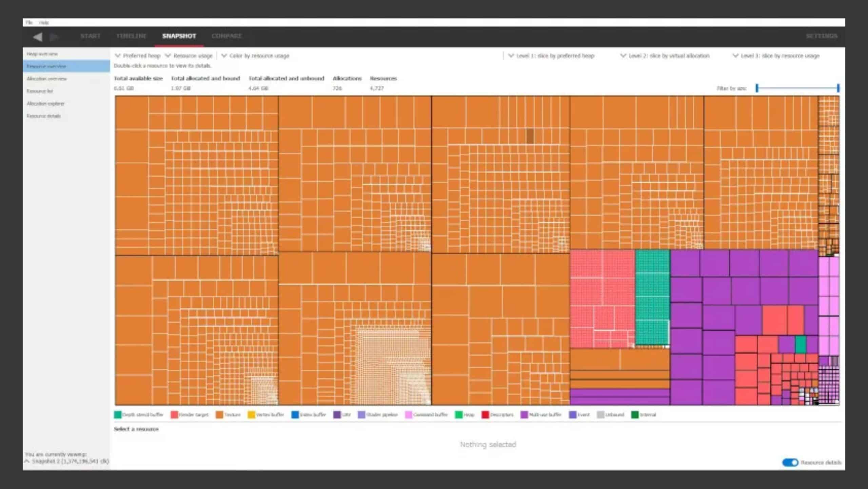The width and height of the screenshot is (868, 489).
Task: Go back with the left navigation arrow
Action: 38,37
